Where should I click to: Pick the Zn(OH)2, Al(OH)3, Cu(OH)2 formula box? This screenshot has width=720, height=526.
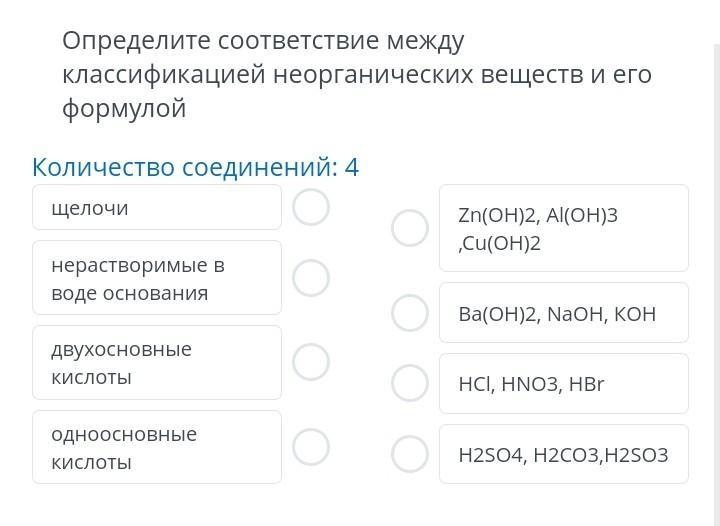click(x=563, y=228)
